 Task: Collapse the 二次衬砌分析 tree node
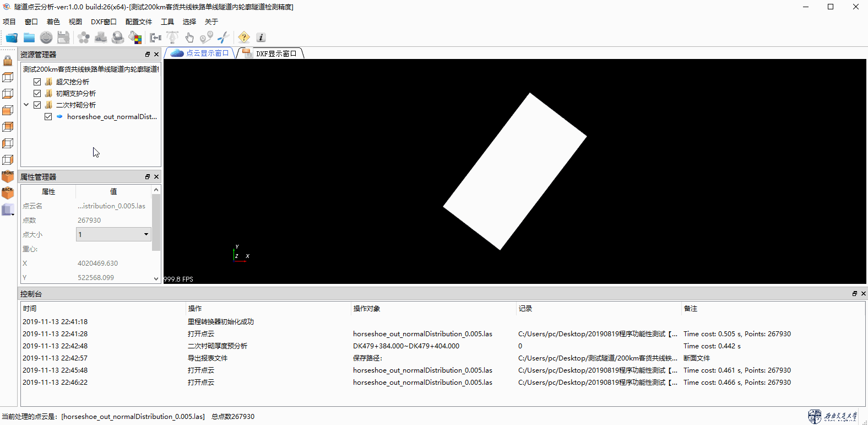(x=26, y=105)
